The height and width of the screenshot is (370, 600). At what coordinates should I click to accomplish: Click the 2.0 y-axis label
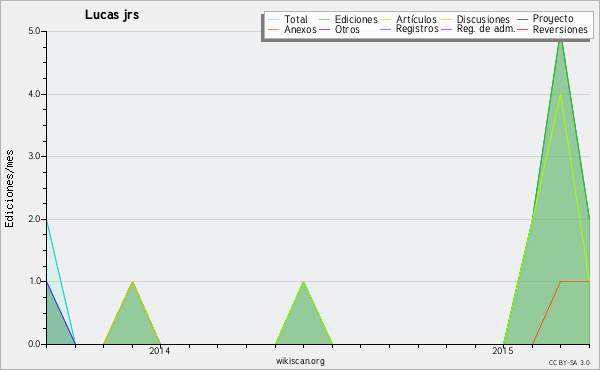[34, 219]
